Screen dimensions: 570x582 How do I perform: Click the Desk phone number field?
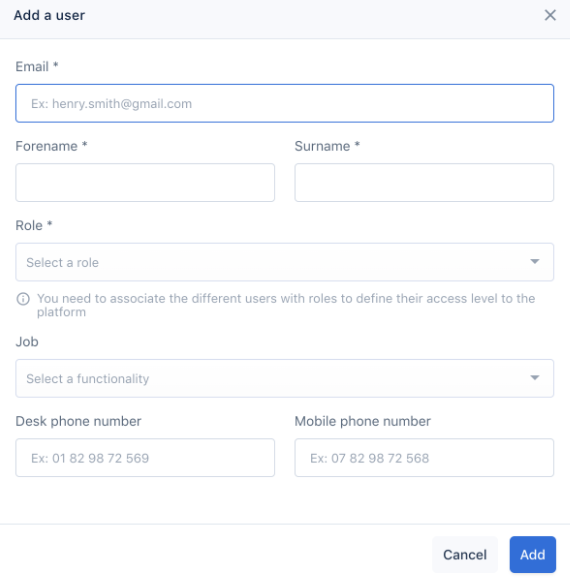145,458
